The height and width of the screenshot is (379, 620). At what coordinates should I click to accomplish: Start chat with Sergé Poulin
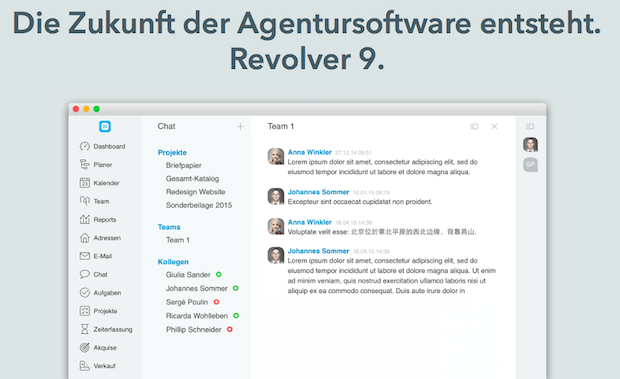point(187,302)
